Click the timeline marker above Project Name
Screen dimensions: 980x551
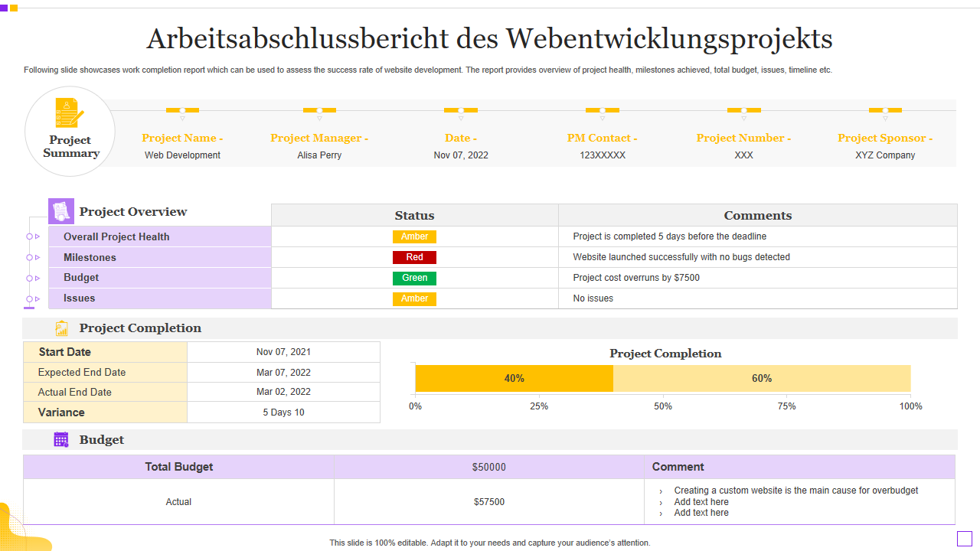[182, 111]
